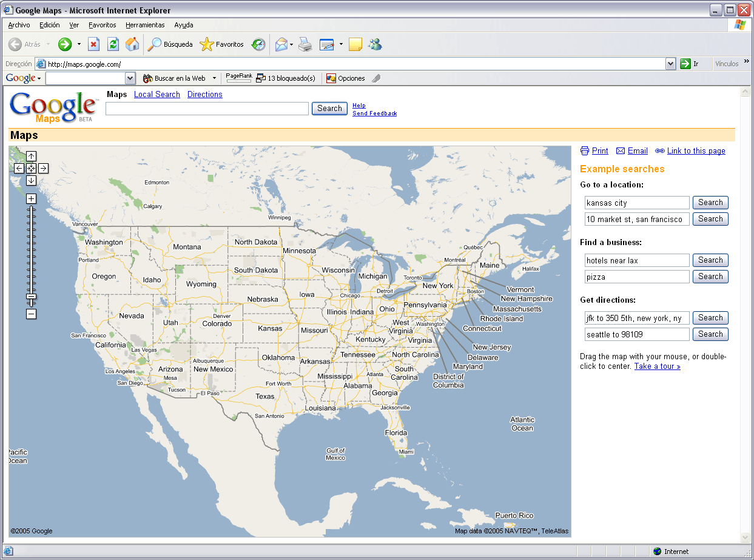Screen dimensions: 754x560
Task: Search for the kansas city example
Action: click(x=710, y=203)
